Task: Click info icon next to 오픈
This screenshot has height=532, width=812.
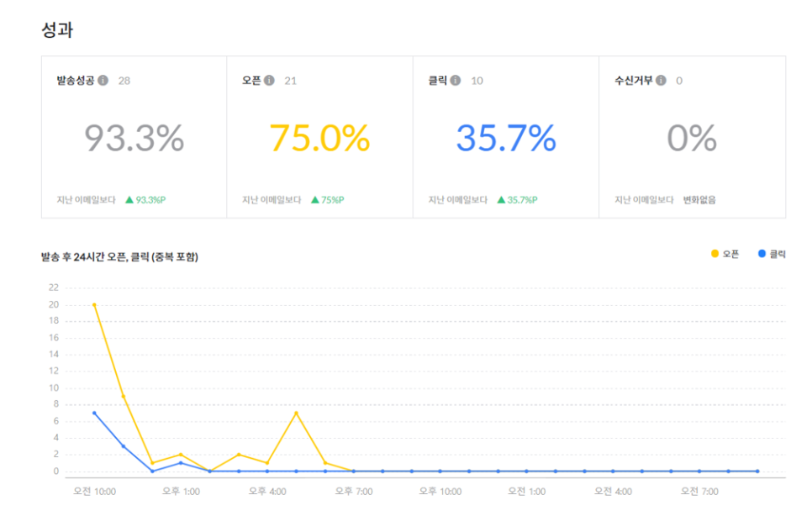Action: point(269,81)
